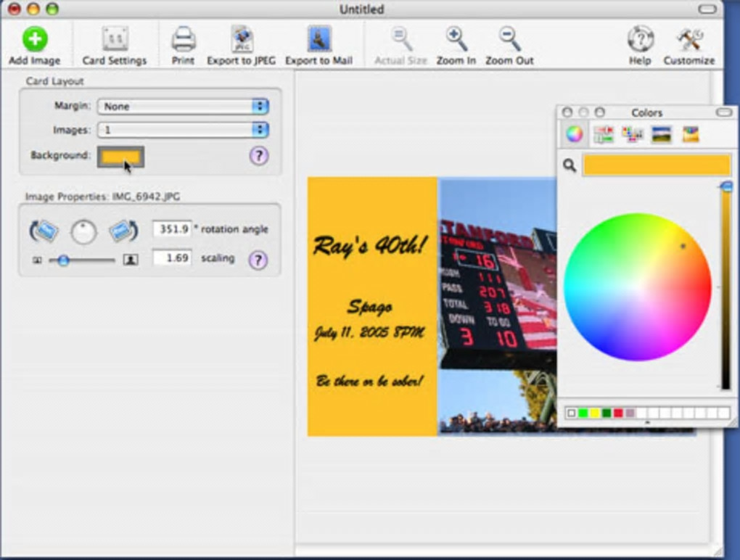Select Export to JPEG in toolbar
This screenshot has height=560, width=740.
pyautogui.click(x=241, y=46)
